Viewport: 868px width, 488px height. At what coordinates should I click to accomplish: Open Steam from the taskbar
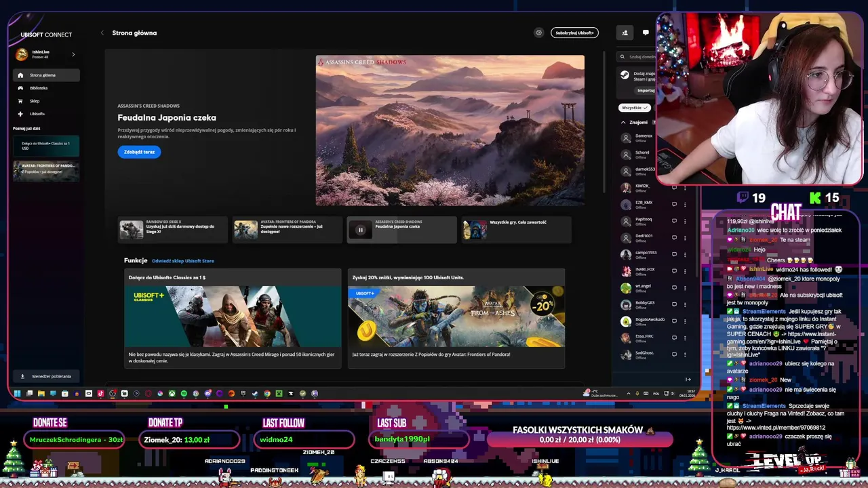click(x=255, y=393)
